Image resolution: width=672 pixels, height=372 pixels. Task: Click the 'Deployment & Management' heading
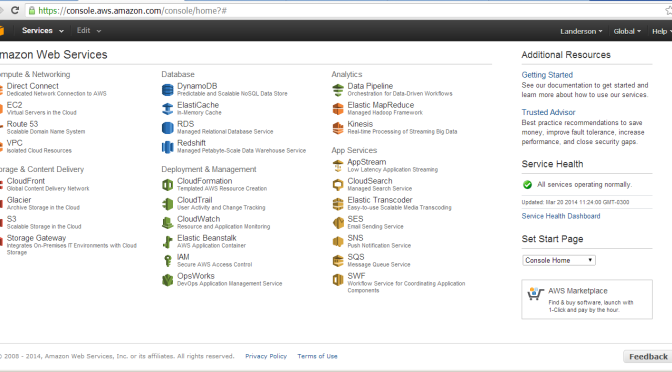[x=209, y=170]
